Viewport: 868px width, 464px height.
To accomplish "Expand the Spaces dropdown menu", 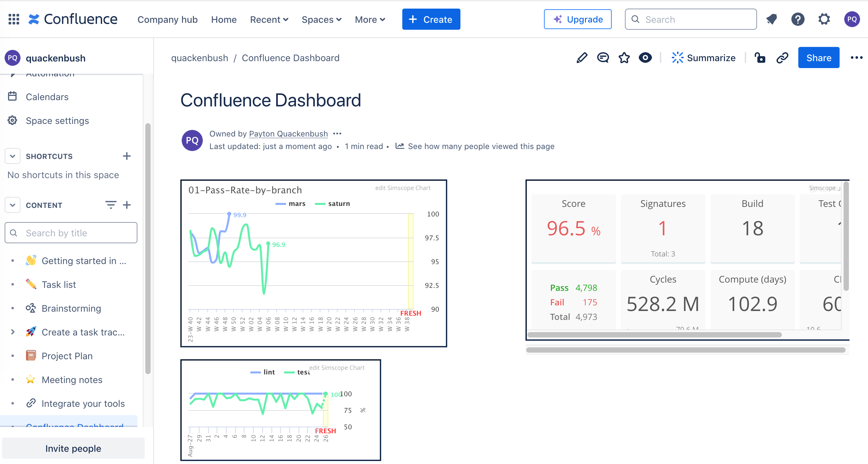I will coord(321,19).
